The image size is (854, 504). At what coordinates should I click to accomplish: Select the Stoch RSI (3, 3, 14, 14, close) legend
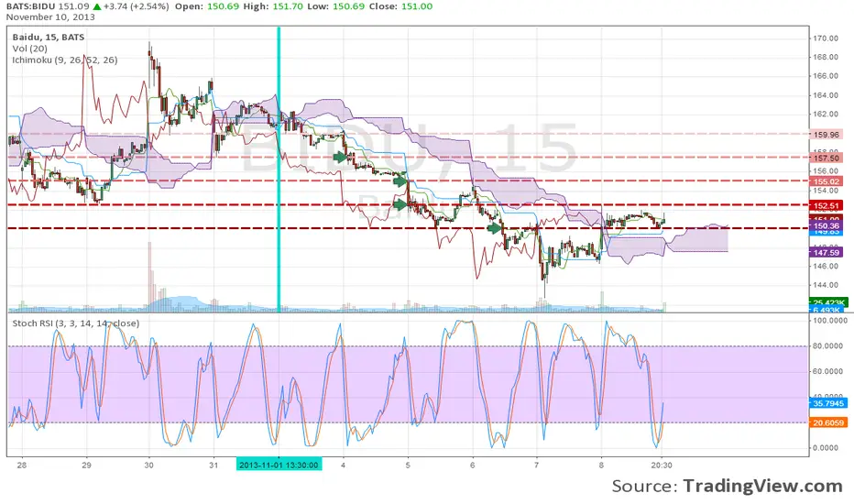click(x=76, y=323)
